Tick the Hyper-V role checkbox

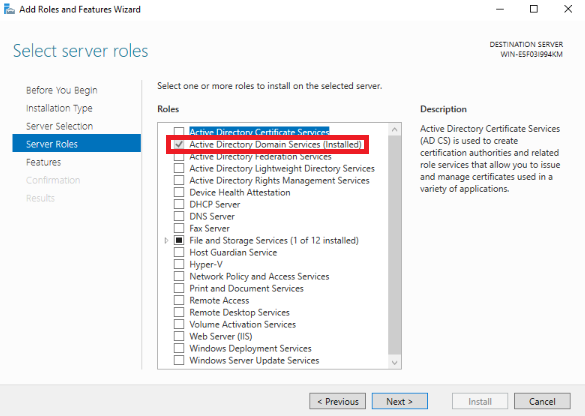coord(179,264)
